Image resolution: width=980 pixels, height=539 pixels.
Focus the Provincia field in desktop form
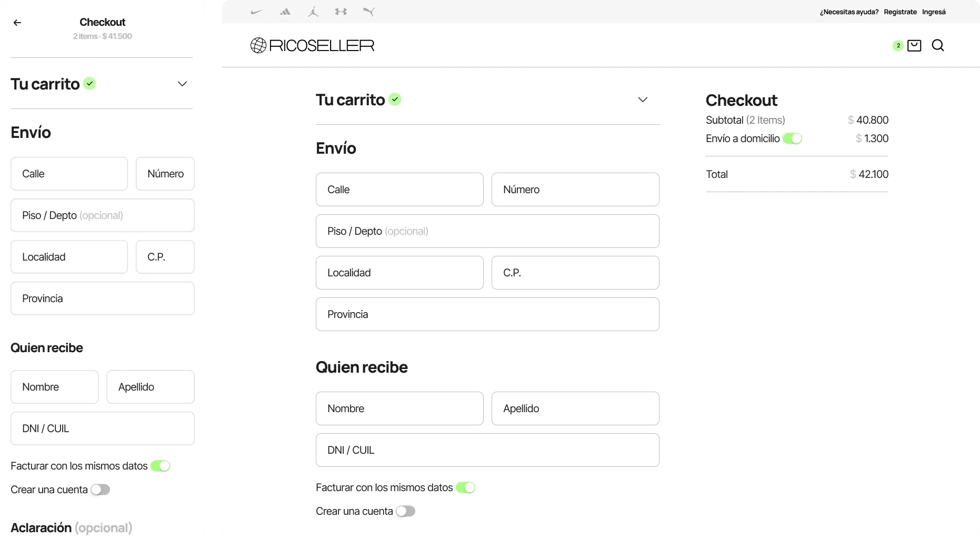click(487, 314)
